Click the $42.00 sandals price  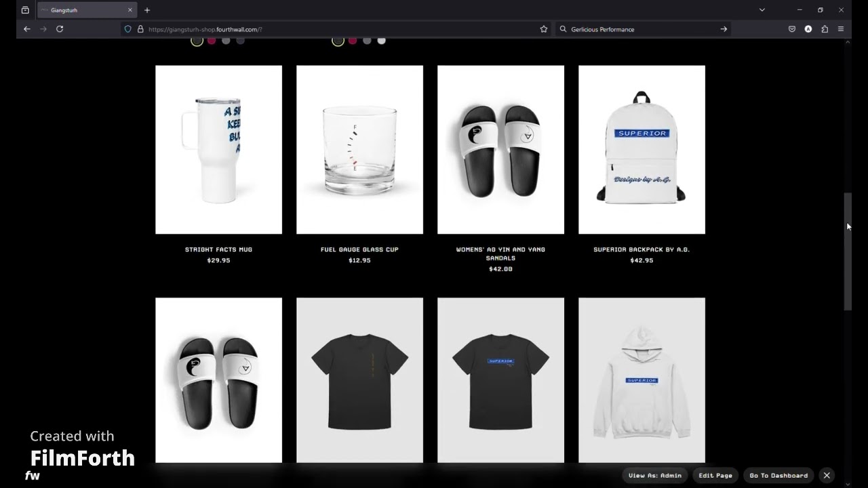click(500, 269)
